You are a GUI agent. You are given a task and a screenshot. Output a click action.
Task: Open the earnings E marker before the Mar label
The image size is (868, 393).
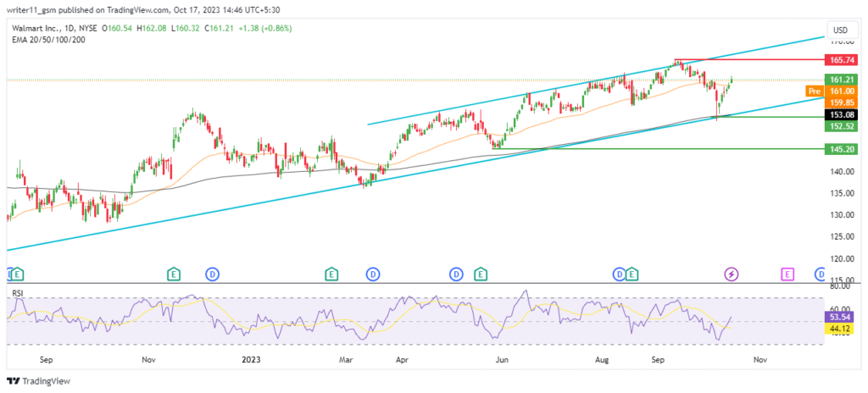coord(331,274)
